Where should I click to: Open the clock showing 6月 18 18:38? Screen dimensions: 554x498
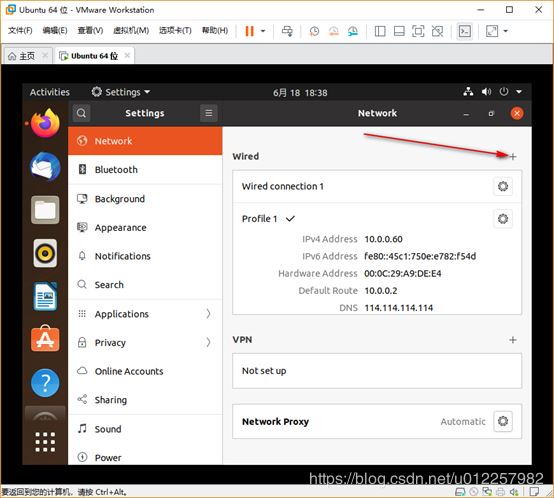300,93
